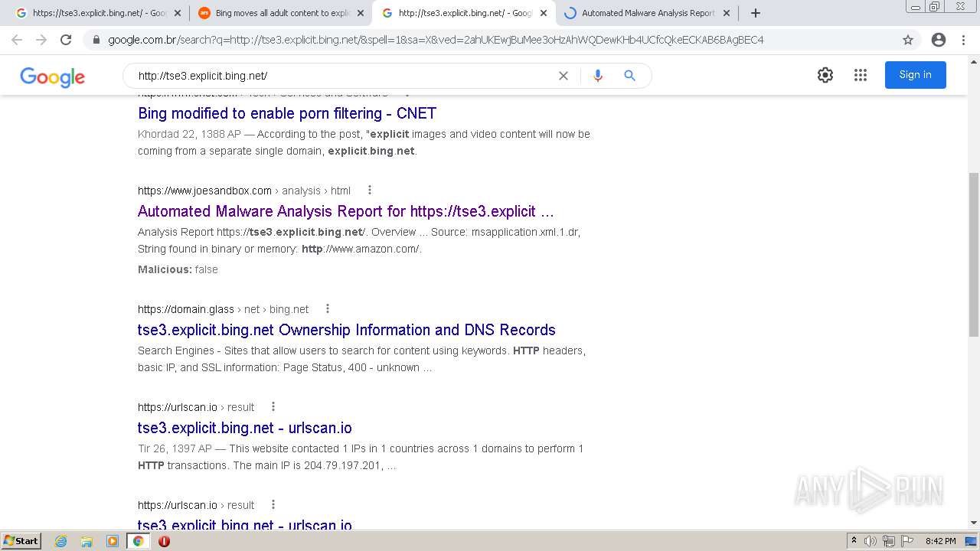Viewport: 980px width, 551px height.
Task: Focus the Google search input field
Action: [x=345, y=76]
